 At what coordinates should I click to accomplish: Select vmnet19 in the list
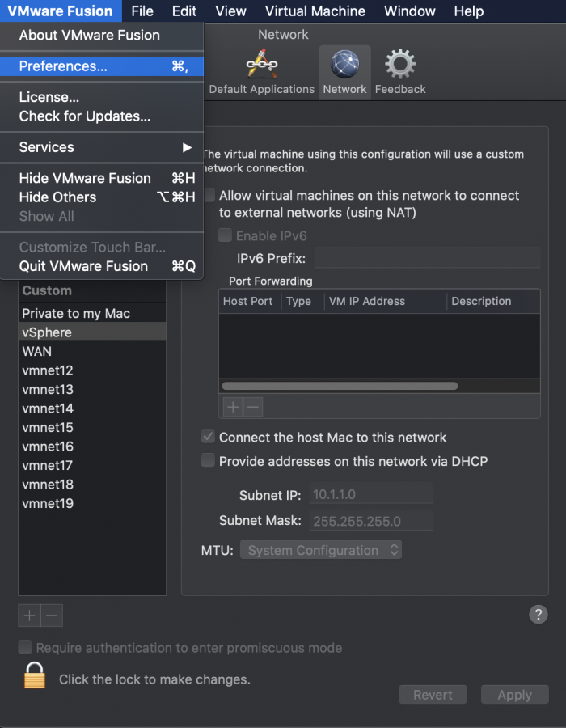pos(92,504)
